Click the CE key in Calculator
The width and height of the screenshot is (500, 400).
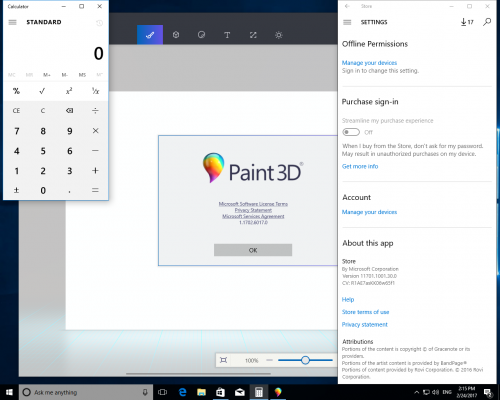click(x=16, y=111)
